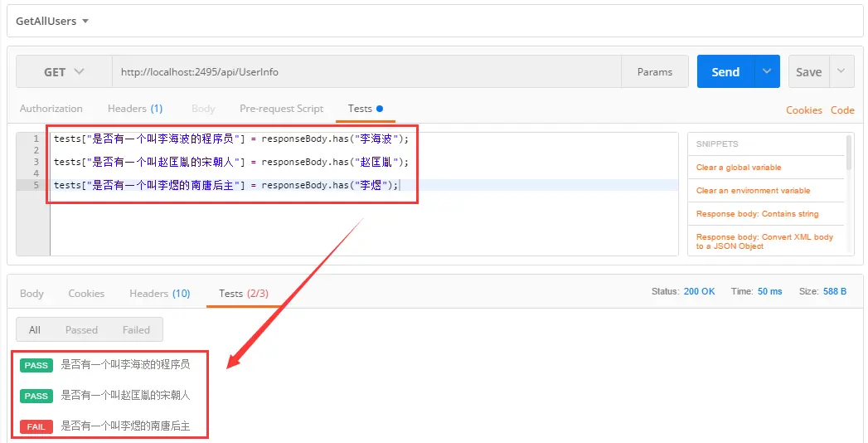Image resolution: width=868 pixels, height=443 pixels.
Task: Click the PASS badge for 李海波 test
Action: 36,366
